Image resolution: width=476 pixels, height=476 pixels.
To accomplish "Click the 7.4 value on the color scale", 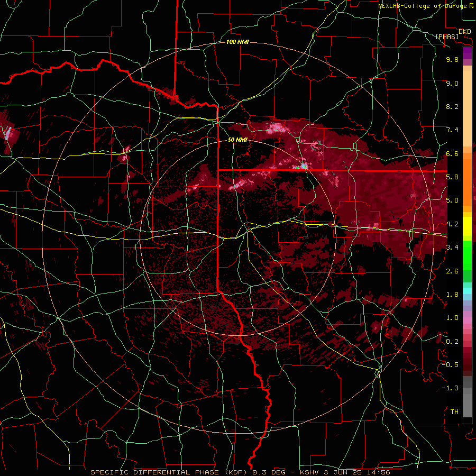I will pyautogui.click(x=452, y=130).
